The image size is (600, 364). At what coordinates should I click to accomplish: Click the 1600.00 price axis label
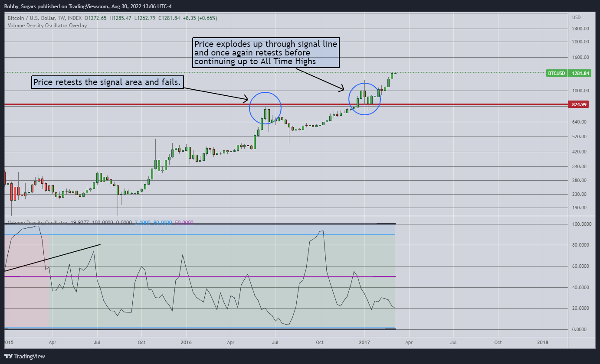pos(580,57)
